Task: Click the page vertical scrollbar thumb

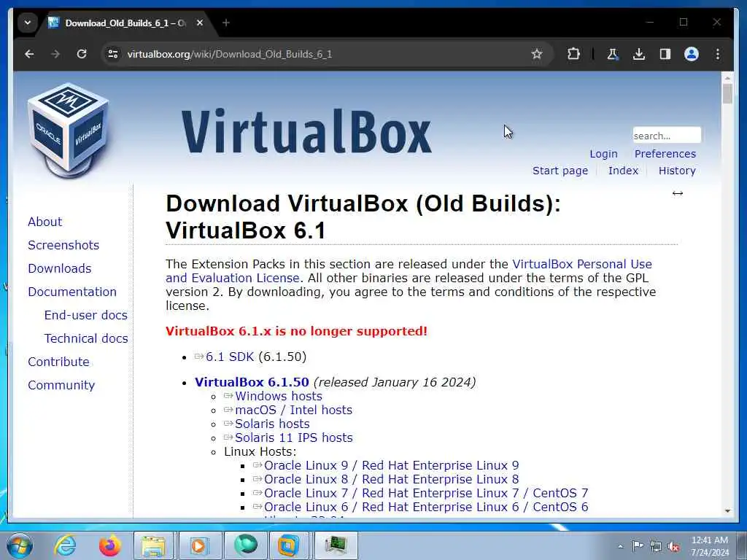Action: (x=727, y=94)
